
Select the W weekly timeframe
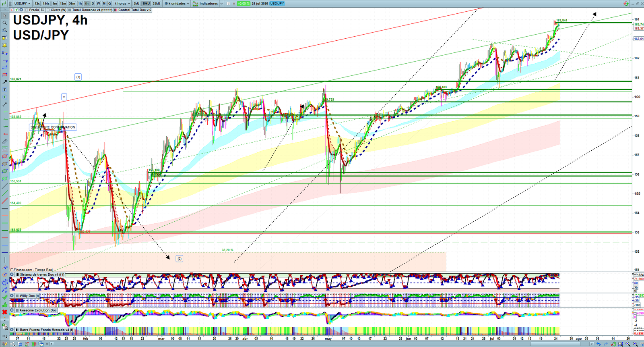[98, 4]
